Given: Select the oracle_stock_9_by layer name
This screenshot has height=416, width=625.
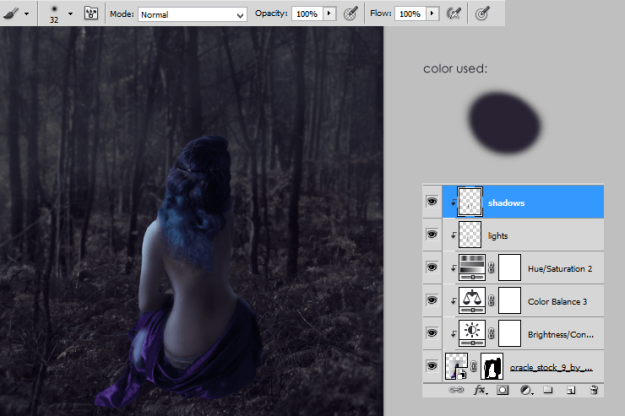Looking at the screenshot, I should click(x=551, y=367).
